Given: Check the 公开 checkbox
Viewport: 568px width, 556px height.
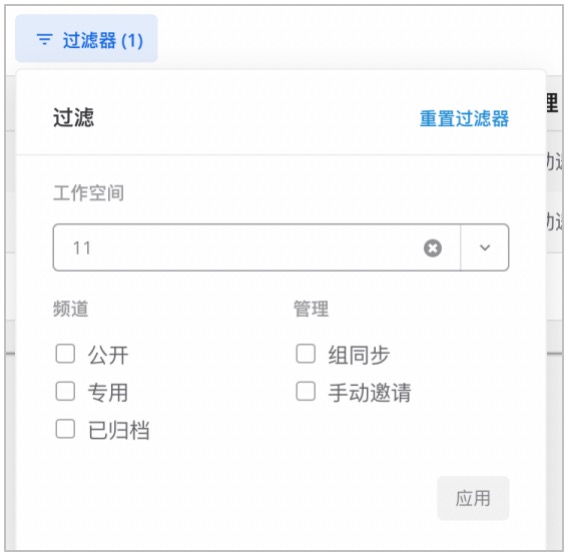Looking at the screenshot, I should click(x=65, y=354).
